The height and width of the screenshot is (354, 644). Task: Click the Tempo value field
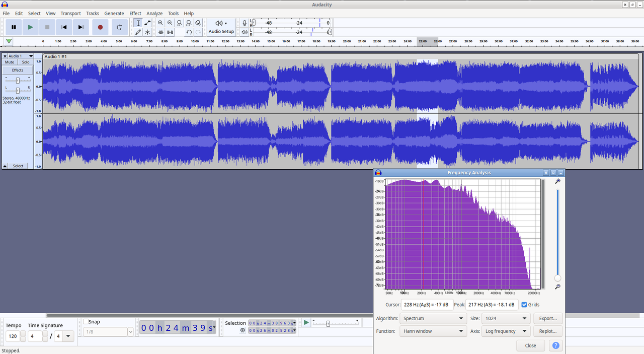[x=13, y=336]
